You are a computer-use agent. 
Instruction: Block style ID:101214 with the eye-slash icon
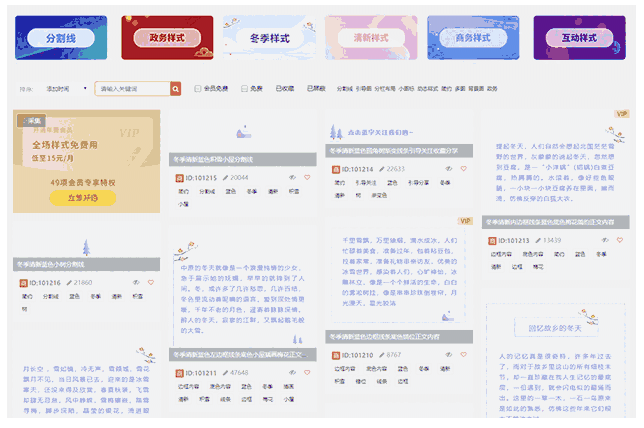(x=448, y=168)
